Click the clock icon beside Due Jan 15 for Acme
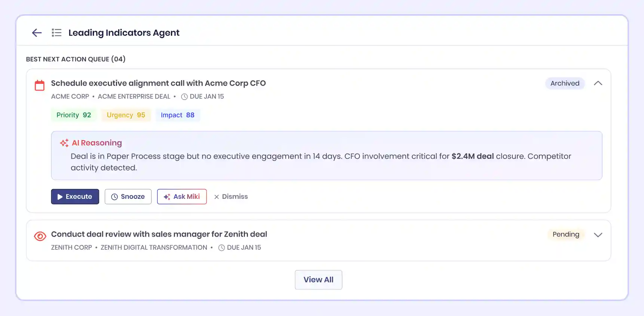 184,97
